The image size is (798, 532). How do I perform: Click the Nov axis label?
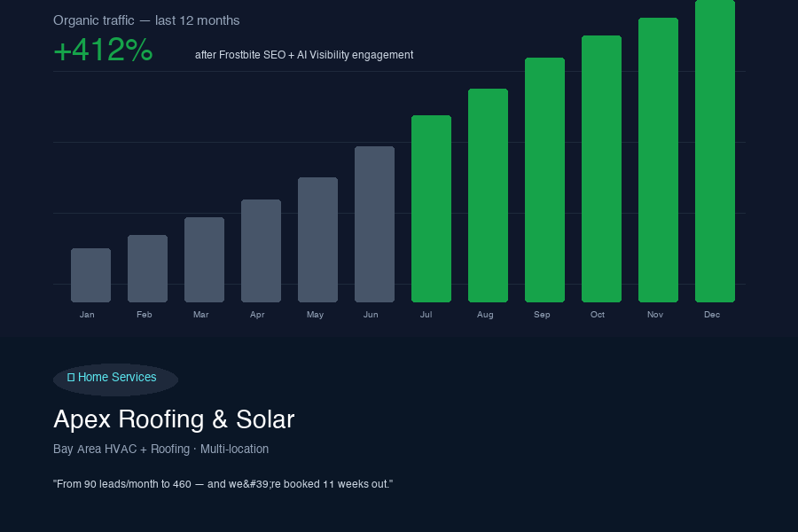[x=655, y=315]
